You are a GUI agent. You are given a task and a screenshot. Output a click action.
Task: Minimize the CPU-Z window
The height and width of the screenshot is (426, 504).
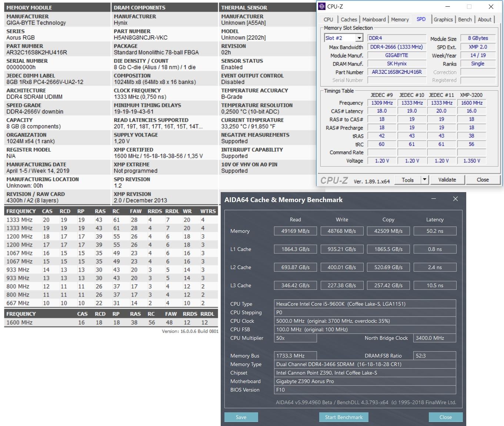pyautogui.click(x=448, y=7)
